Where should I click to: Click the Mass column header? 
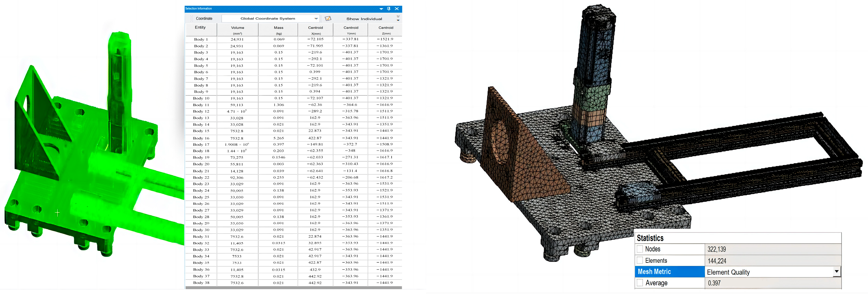coord(278,30)
